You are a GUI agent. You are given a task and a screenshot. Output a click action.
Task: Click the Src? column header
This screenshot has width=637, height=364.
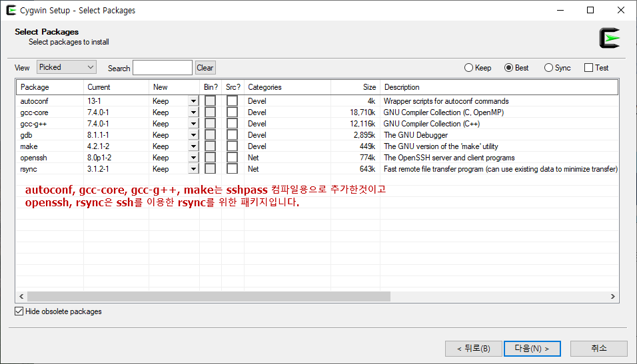click(233, 87)
